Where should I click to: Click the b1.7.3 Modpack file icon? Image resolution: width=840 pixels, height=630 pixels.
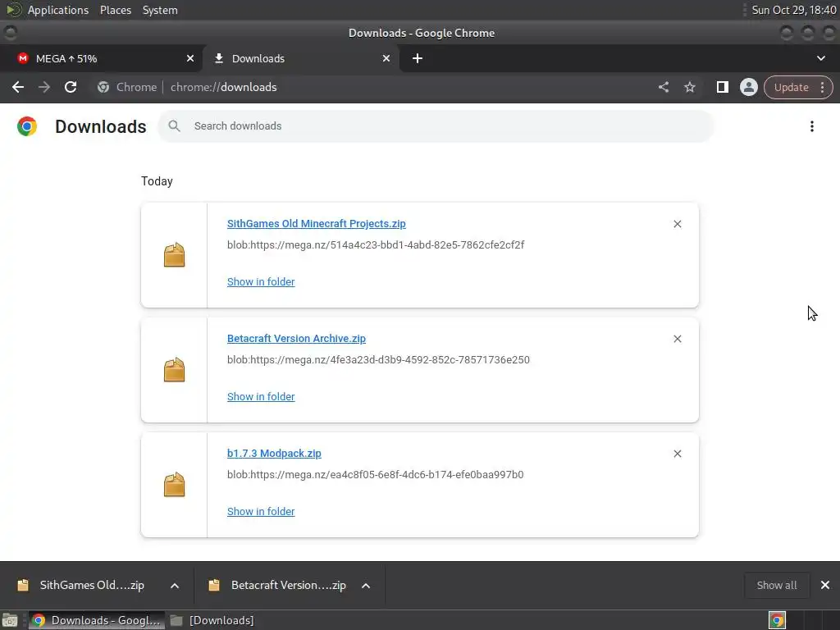(x=174, y=485)
